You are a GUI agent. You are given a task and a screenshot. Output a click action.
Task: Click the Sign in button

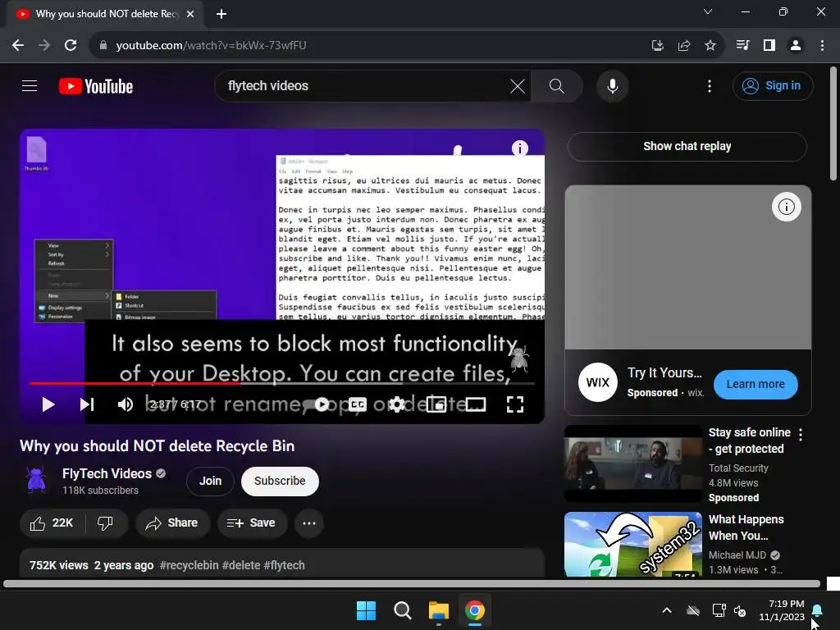point(773,85)
